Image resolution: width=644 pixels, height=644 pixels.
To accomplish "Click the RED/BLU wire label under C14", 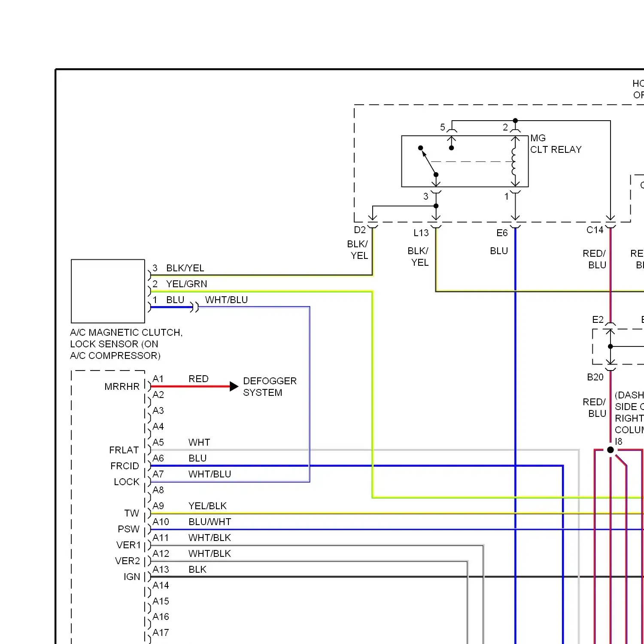I will click(x=595, y=259).
